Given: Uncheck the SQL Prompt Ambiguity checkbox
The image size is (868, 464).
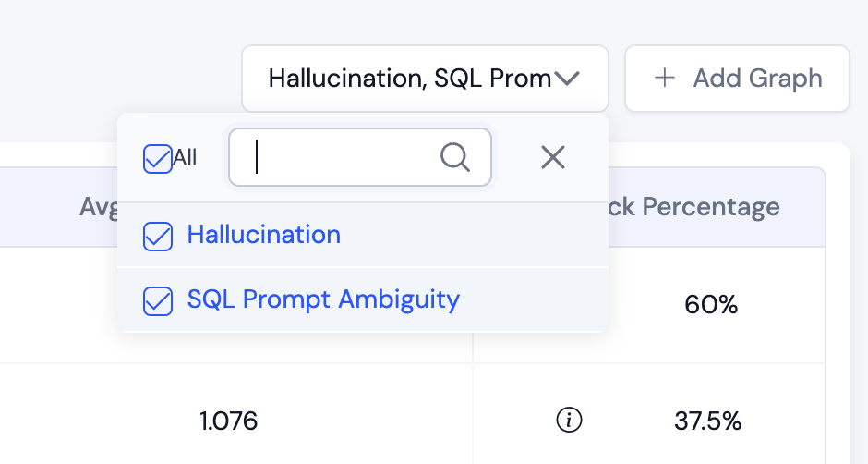Looking at the screenshot, I should [x=158, y=300].
